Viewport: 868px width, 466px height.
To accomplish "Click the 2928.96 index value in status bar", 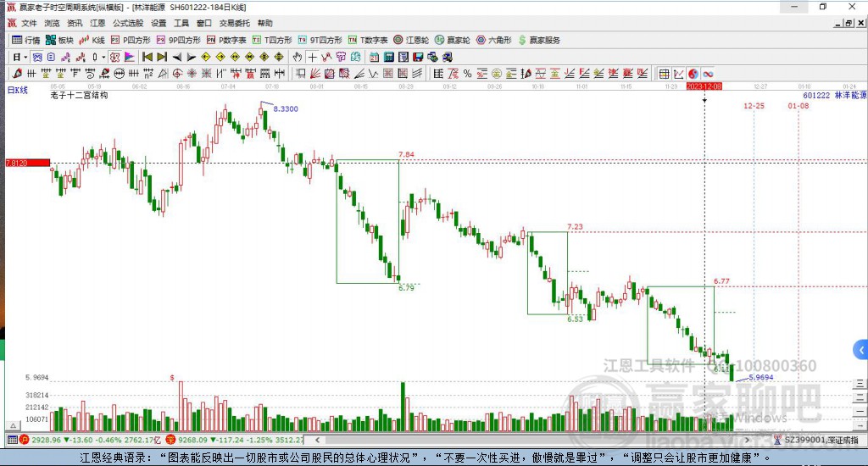I will coord(47,440).
